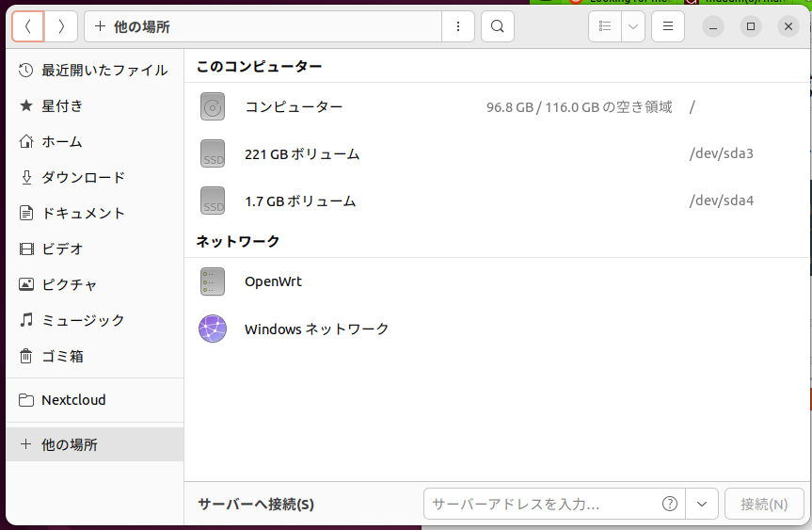
Task: Open the three-dot path options menu
Action: tap(458, 26)
